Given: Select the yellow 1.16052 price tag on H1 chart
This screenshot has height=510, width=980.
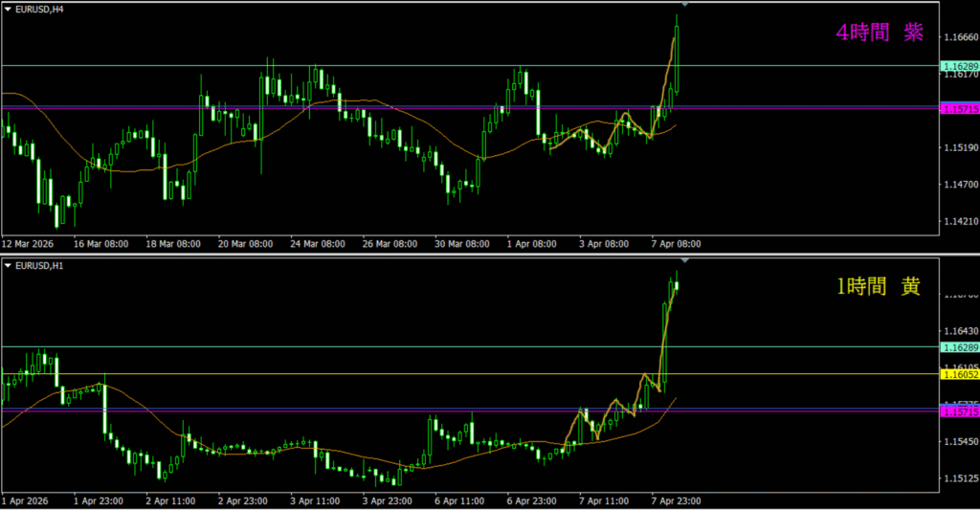Looking at the screenshot, I should pyautogui.click(x=959, y=375).
